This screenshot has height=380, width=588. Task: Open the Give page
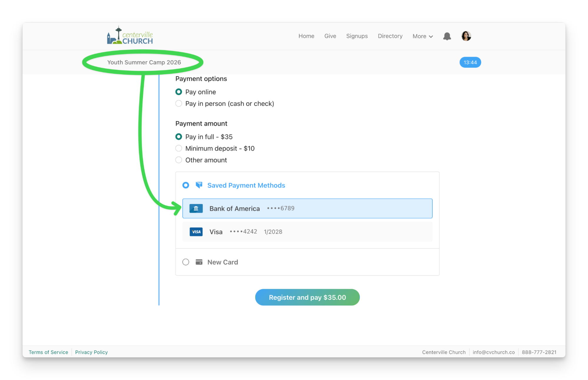(330, 36)
